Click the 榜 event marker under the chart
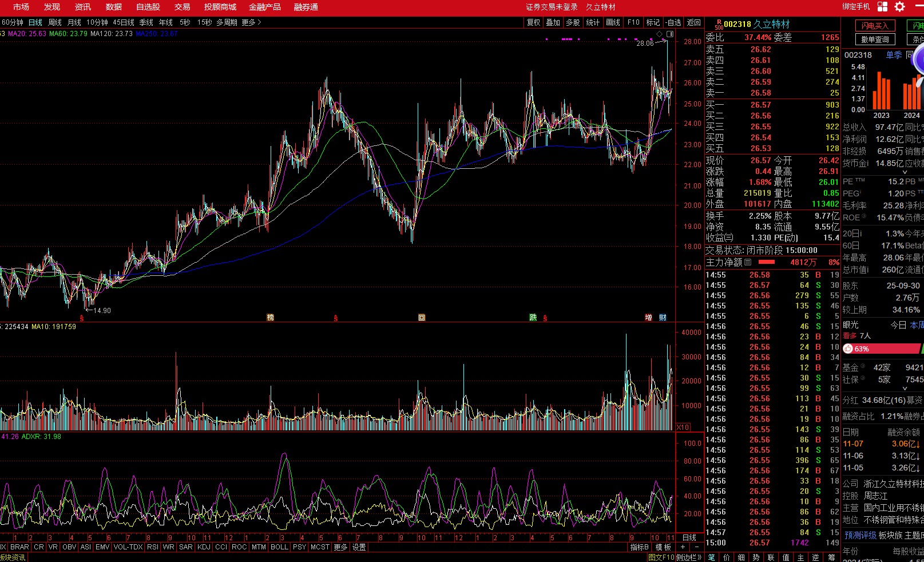Screen dimensions: 924x562 (x=271, y=318)
